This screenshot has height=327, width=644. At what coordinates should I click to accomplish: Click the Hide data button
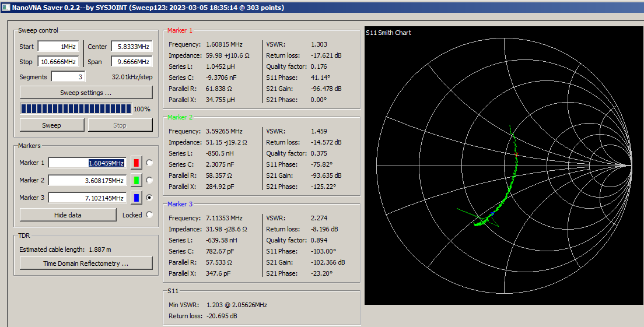[x=68, y=215]
